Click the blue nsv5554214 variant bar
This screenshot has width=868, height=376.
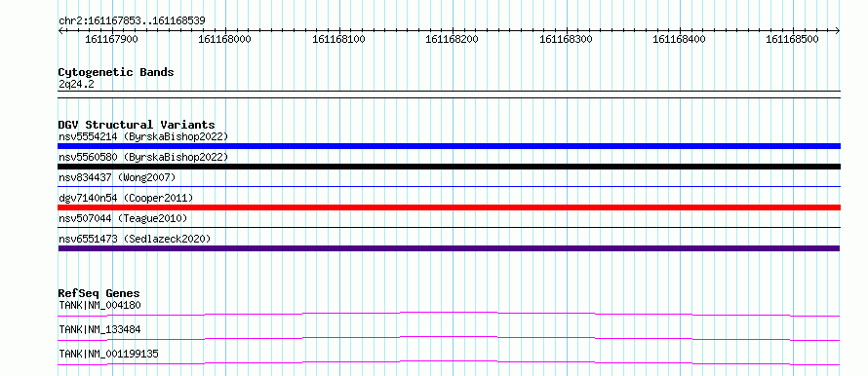coord(449,146)
